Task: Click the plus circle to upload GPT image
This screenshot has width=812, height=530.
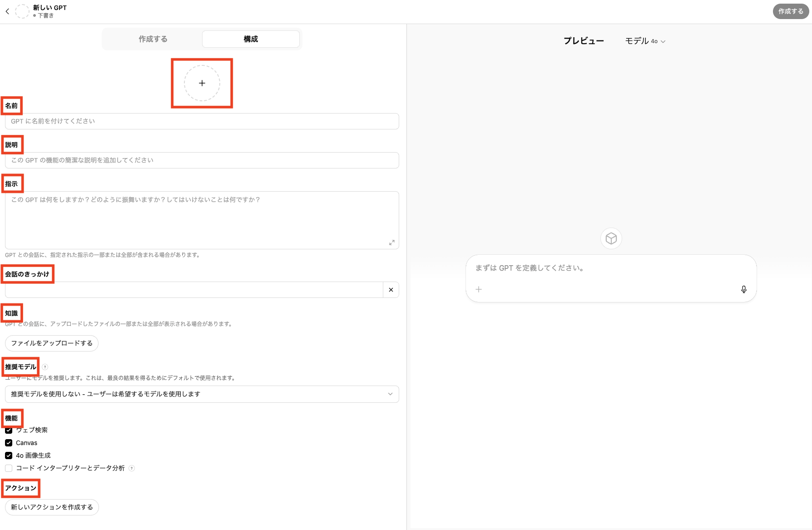Action: pyautogui.click(x=202, y=83)
